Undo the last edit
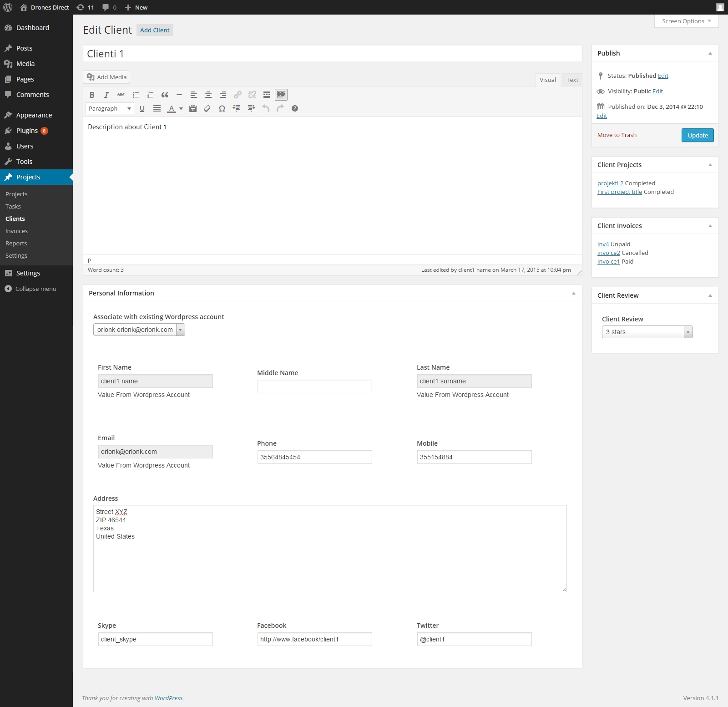 [266, 108]
